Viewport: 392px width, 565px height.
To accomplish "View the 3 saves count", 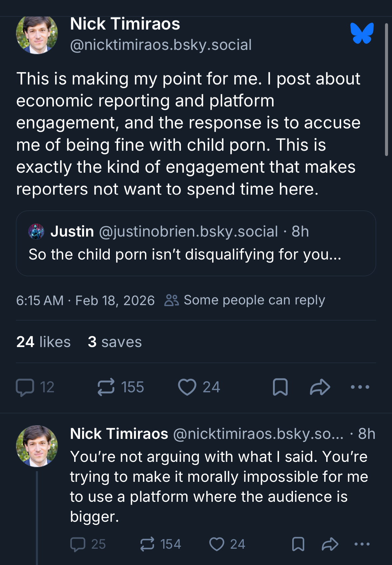I will click(115, 342).
